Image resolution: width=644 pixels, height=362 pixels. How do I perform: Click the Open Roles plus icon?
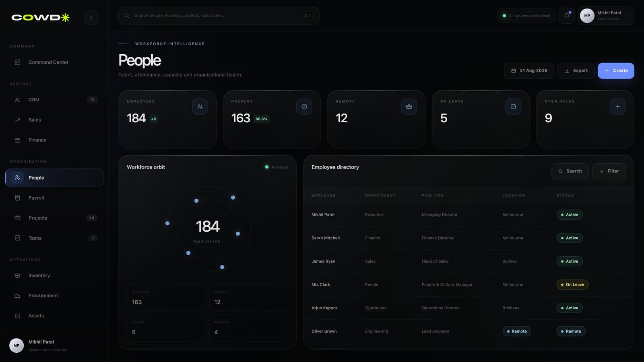[618, 107]
